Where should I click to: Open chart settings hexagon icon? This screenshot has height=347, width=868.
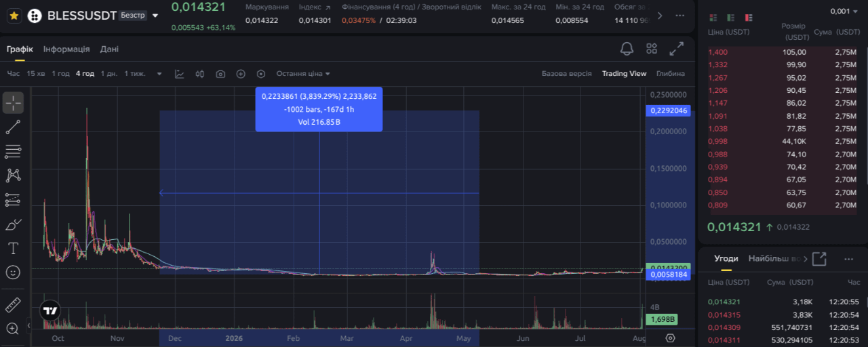(x=261, y=74)
